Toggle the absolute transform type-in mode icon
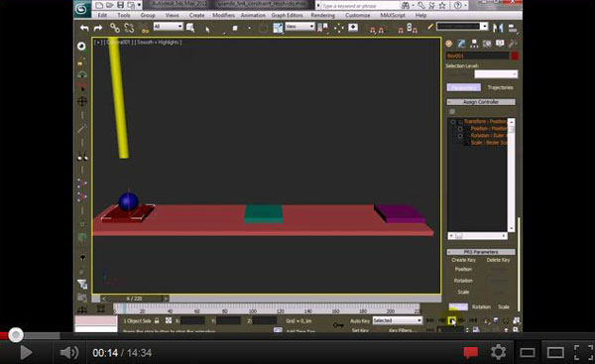This screenshot has height=364, width=595. (x=169, y=320)
